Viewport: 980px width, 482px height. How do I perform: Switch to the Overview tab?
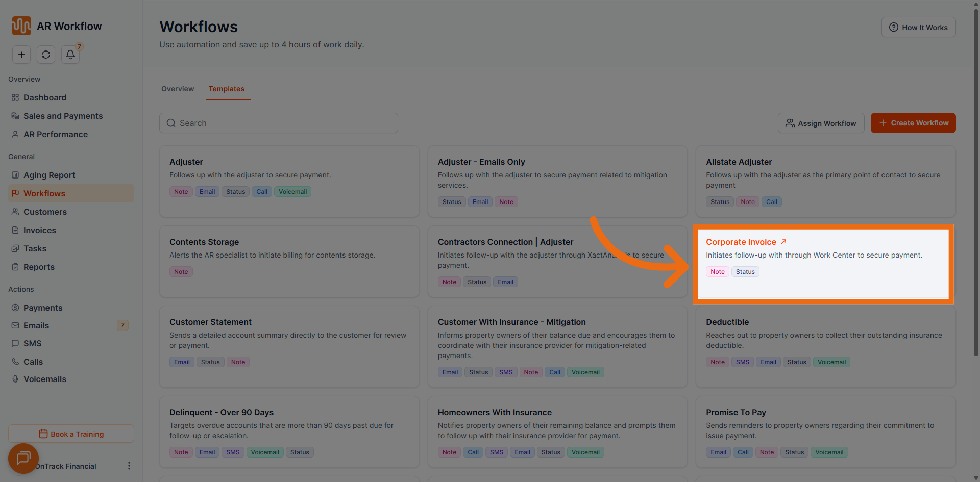click(178, 89)
